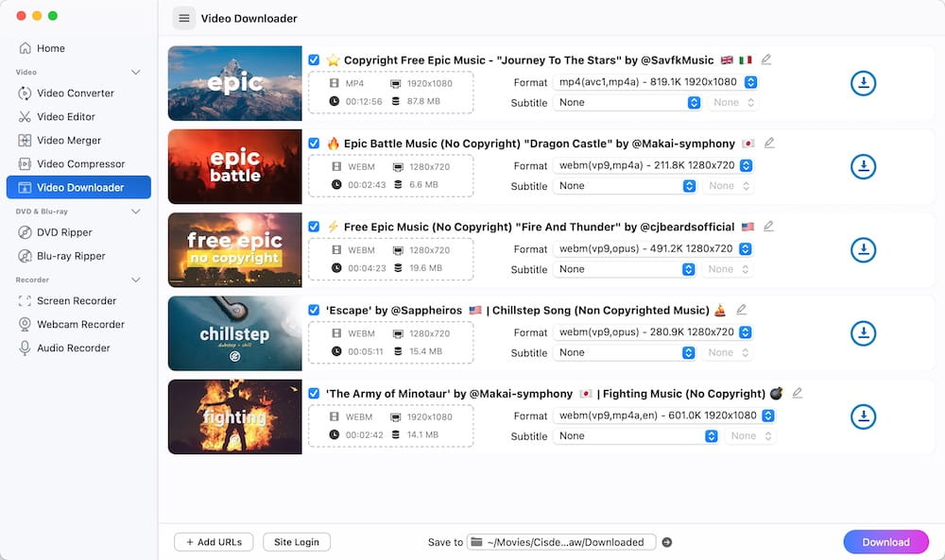The width and height of the screenshot is (945, 560).
Task: Click the Save to path field
Action: coord(561,542)
